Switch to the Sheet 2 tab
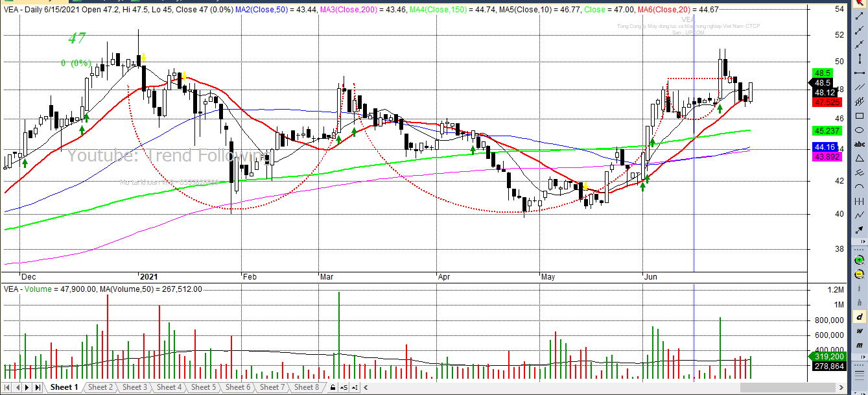This screenshot has width=868, height=395. click(100, 387)
